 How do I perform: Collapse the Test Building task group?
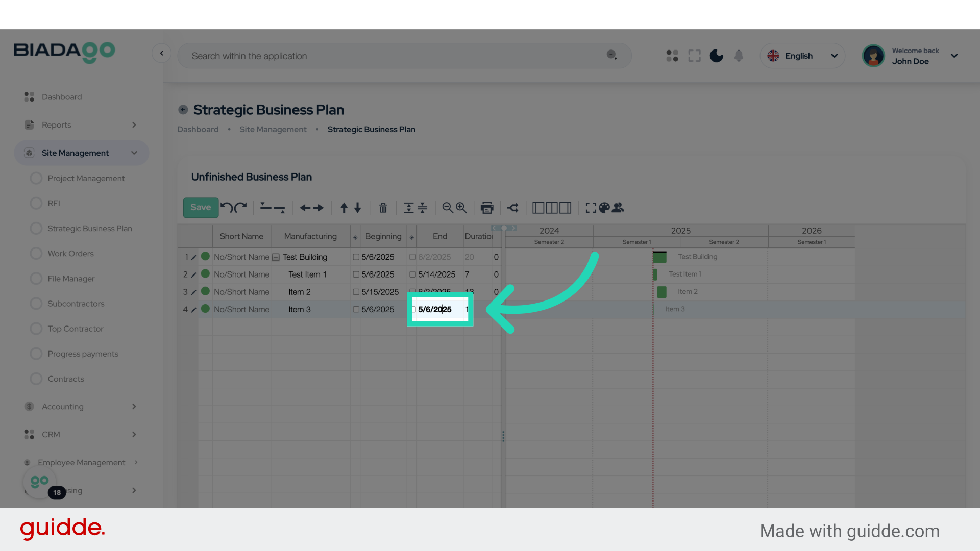point(276,257)
